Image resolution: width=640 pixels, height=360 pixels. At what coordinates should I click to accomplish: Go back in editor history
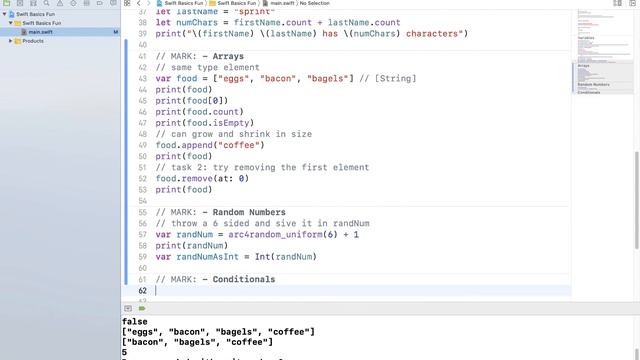[139, 3]
